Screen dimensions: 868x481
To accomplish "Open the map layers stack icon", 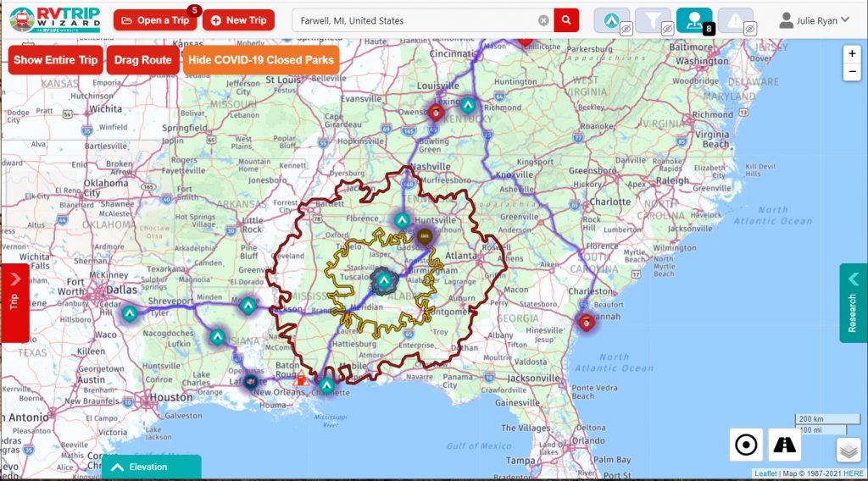I will [849, 450].
